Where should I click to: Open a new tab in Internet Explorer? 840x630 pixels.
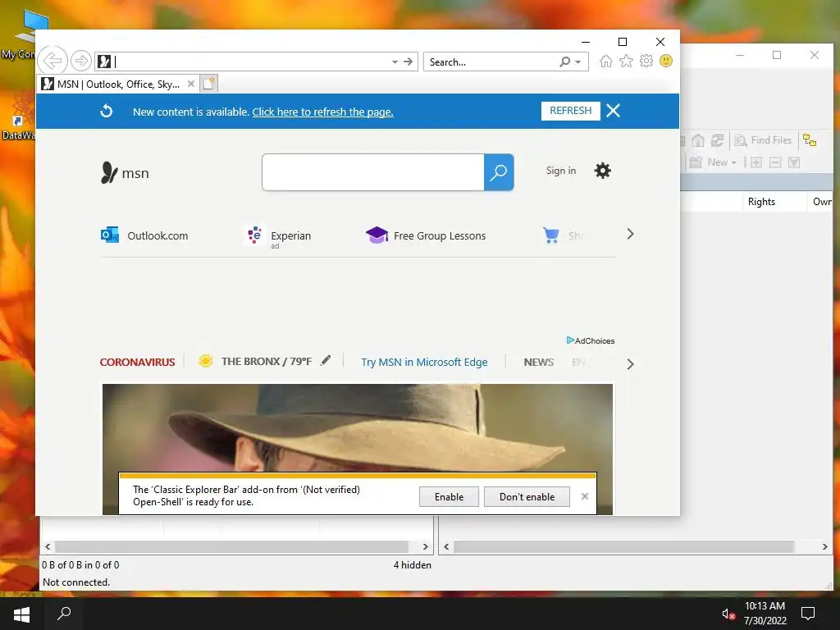[x=209, y=84]
